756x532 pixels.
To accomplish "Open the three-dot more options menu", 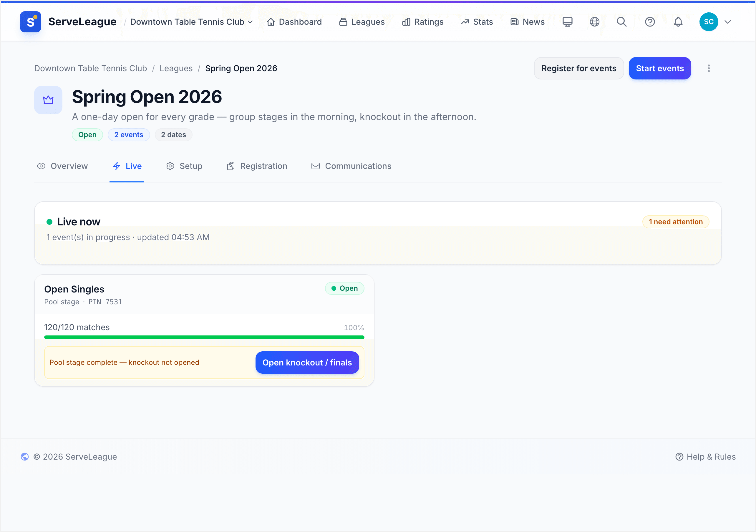I will (709, 68).
